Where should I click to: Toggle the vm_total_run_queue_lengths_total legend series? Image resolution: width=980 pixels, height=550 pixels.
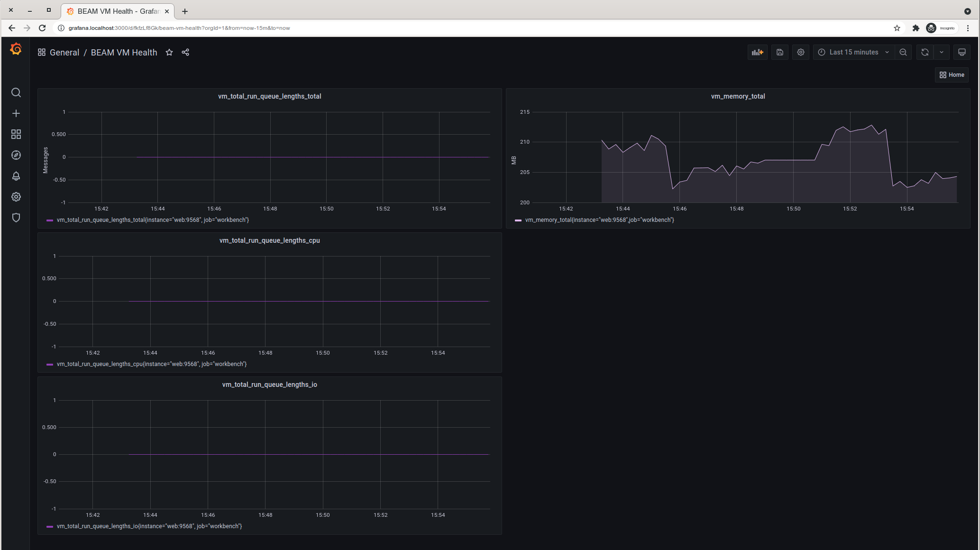pos(153,220)
